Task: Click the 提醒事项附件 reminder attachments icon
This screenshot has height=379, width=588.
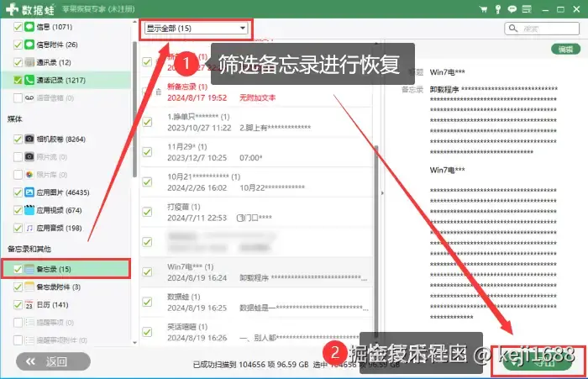Action: 29,340
